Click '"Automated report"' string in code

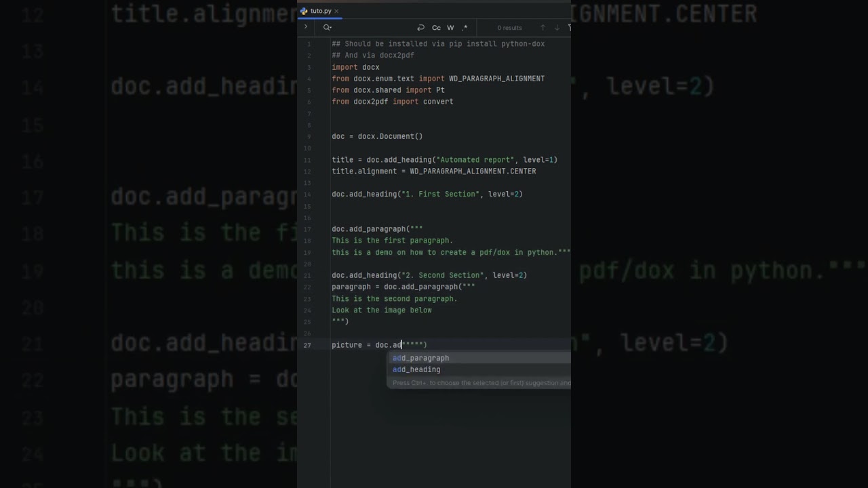pyautogui.click(x=475, y=160)
